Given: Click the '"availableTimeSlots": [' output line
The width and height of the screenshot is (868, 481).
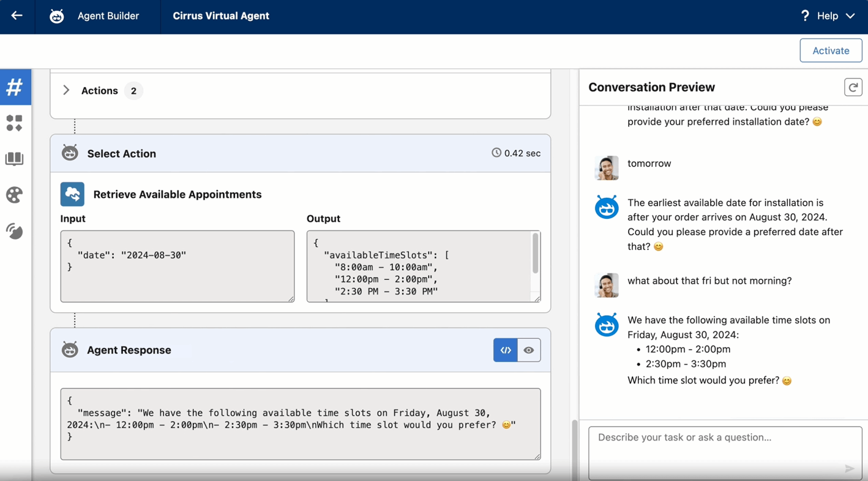Looking at the screenshot, I should (386, 255).
